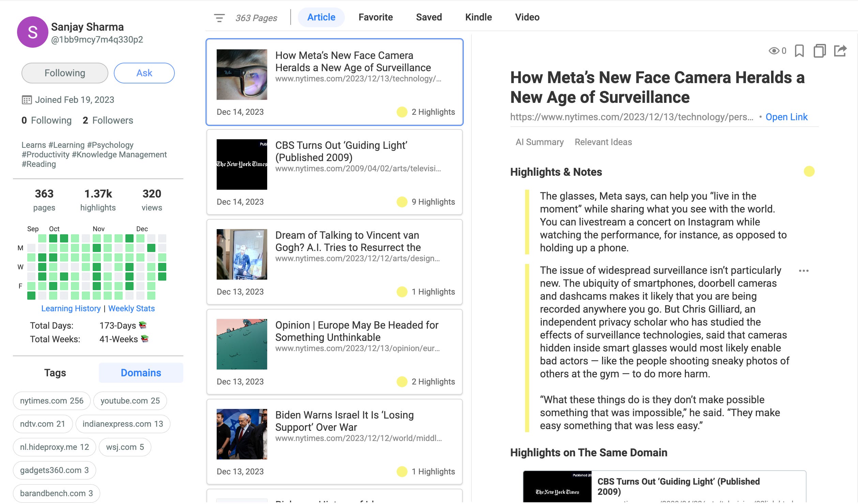The image size is (858, 504).
Task: Filter by indianexpress.com 13 domain
Action: click(x=123, y=424)
